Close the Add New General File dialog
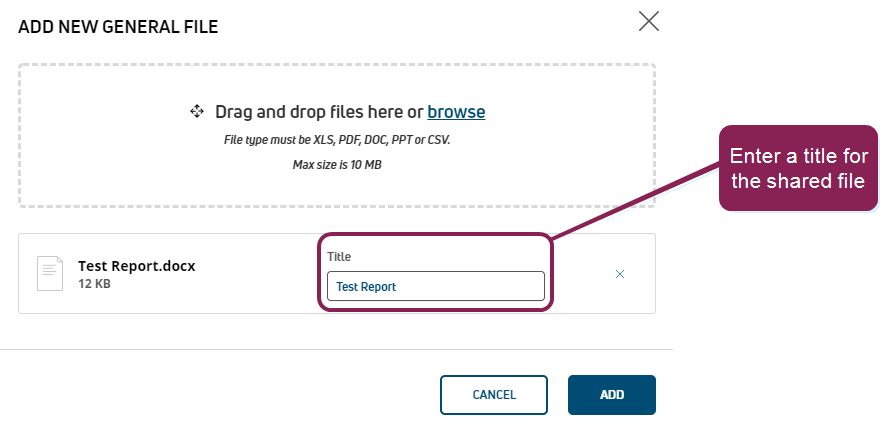The width and height of the screenshot is (895, 429). click(649, 21)
